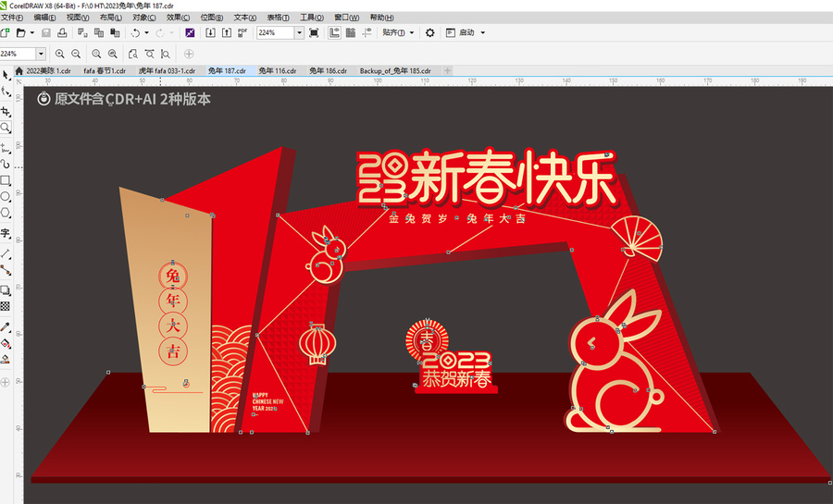Open the 编辑 edit menu
This screenshot has width=833, height=504.
coord(44,18)
